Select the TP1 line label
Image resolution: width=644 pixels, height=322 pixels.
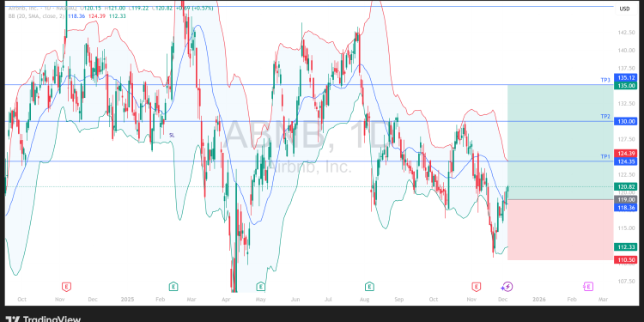tap(605, 156)
